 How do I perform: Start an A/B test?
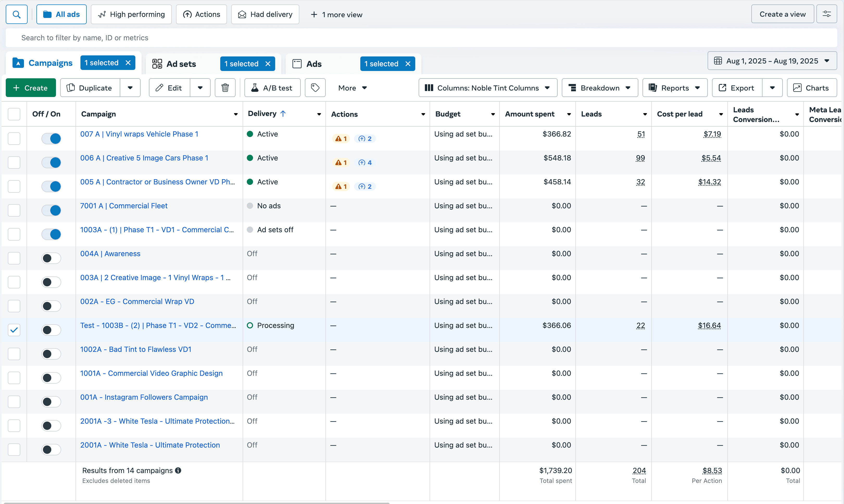pos(272,88)
